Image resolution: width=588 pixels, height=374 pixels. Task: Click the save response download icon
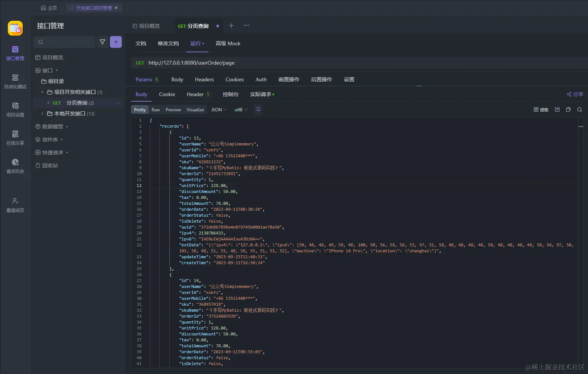(557, 109)
